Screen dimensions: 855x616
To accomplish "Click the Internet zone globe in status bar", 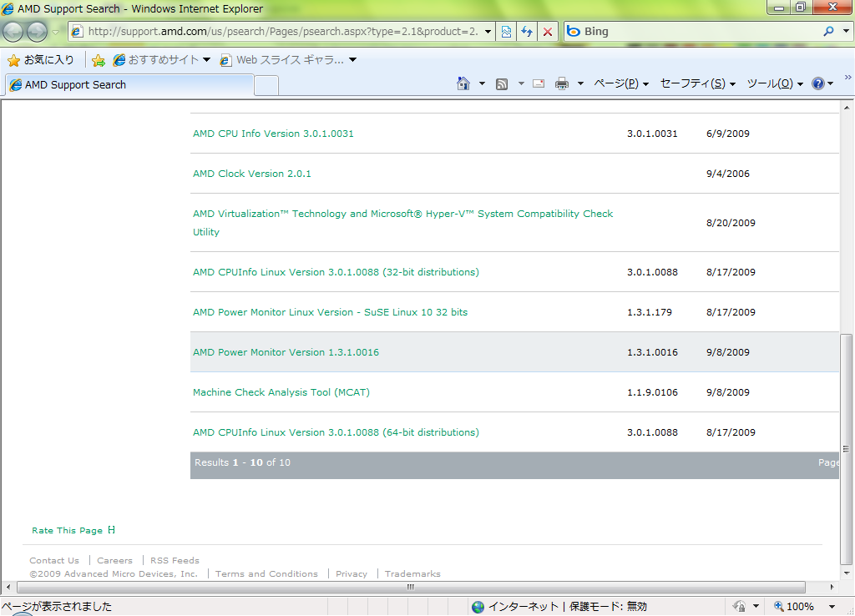I will [478, 607].
